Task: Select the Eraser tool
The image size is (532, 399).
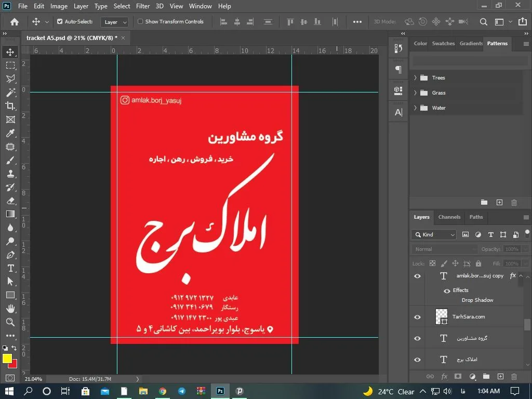Action: point(10,201)
